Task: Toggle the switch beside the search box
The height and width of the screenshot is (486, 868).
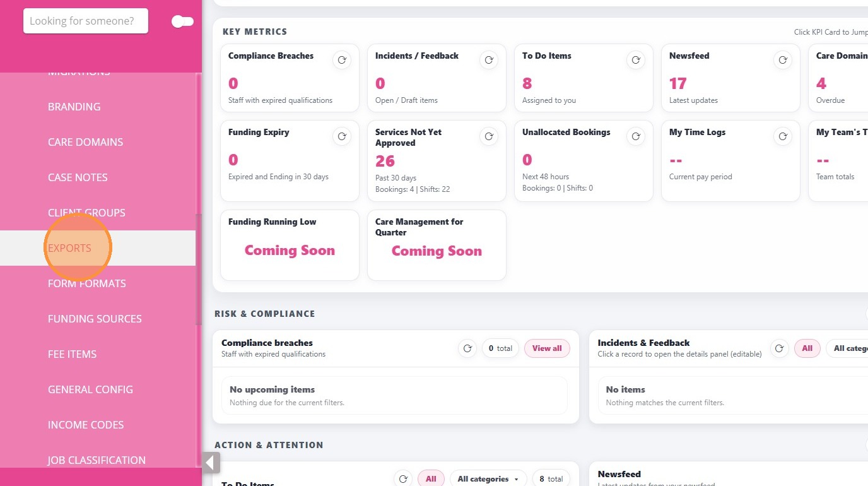Action: [x=182, y=21]
